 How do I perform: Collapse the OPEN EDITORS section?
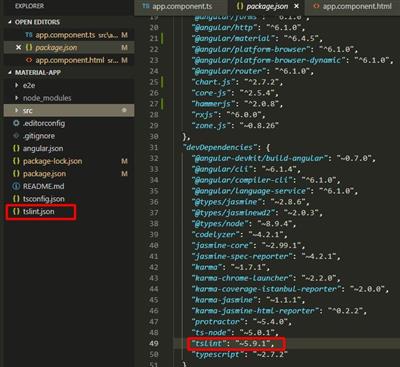pyautogui.click(x=10, y=22)
